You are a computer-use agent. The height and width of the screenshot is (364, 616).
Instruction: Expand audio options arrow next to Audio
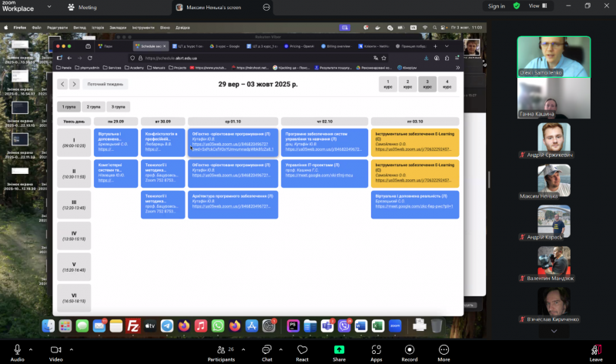coord(32,346)
